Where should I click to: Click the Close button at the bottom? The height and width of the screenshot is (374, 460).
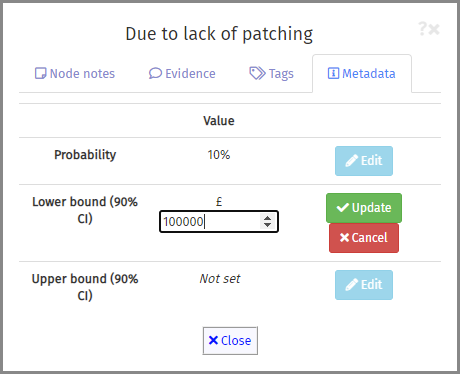click(230, 340)
